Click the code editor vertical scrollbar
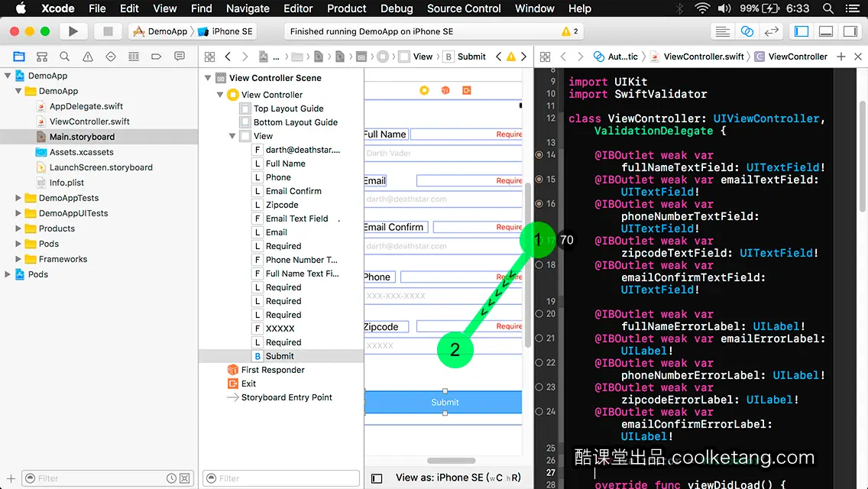 tap(863, 157)
